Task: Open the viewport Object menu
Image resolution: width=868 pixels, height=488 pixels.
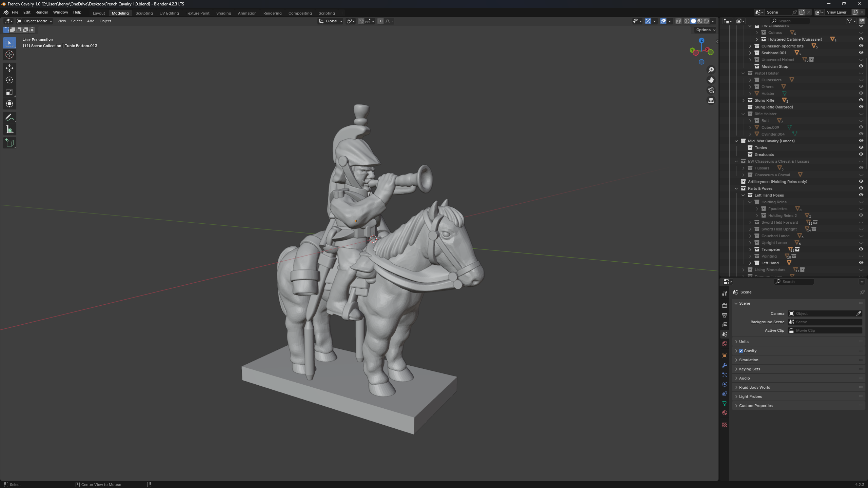Action: (x=105, y=21)
